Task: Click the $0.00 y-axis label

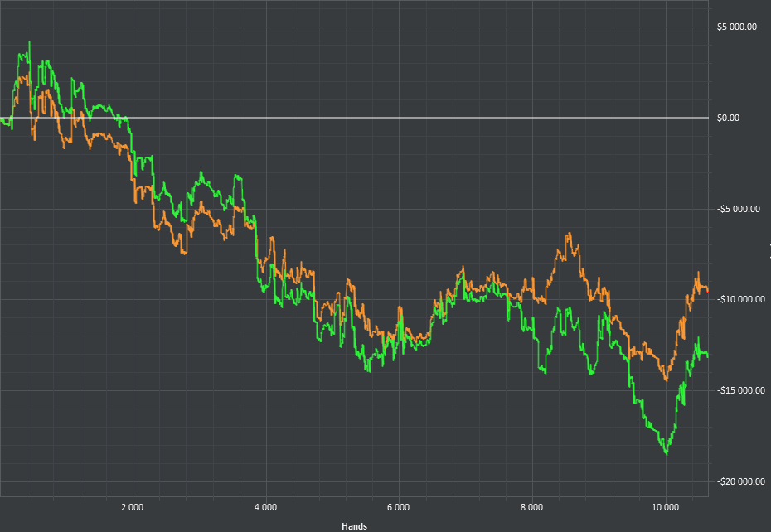Action: click(x=728, y=118)
